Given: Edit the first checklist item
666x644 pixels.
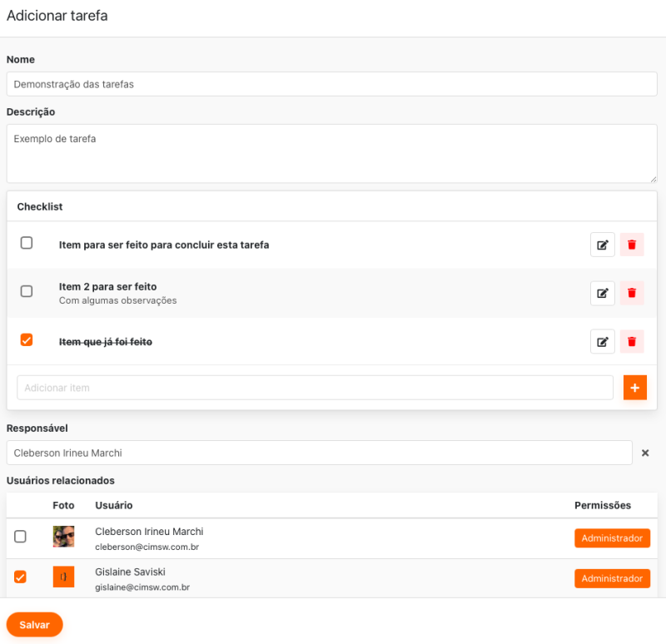Looking at the screenshot, I should pos(603,245).
